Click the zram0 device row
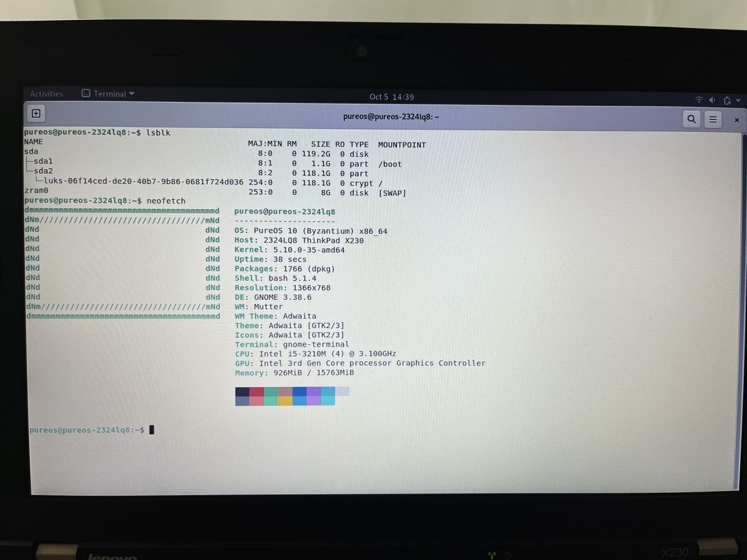This screenshot has width=747, height=560. click(215, 192)
